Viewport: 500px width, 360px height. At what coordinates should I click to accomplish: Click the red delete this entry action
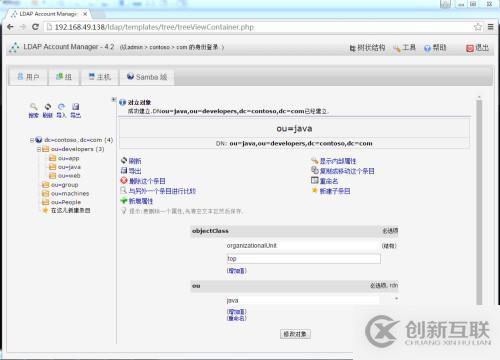[x=143, y=181]
